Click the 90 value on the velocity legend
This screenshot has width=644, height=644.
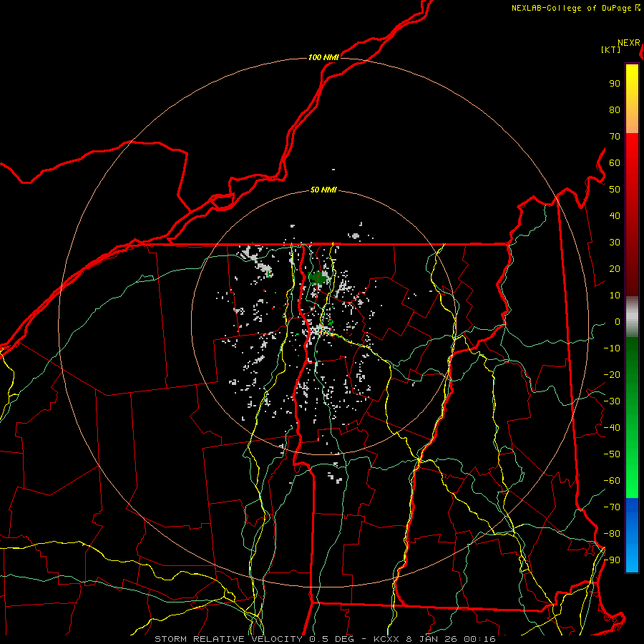tap(615, 84)
